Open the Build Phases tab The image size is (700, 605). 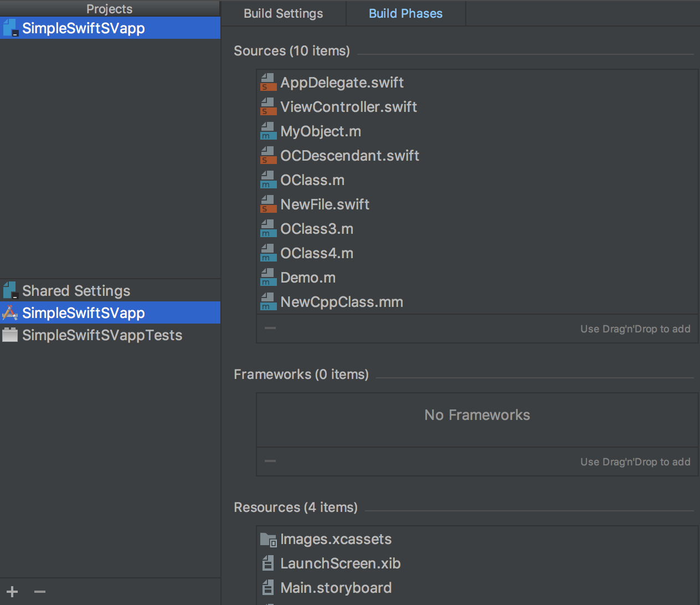tap(405, 13)
